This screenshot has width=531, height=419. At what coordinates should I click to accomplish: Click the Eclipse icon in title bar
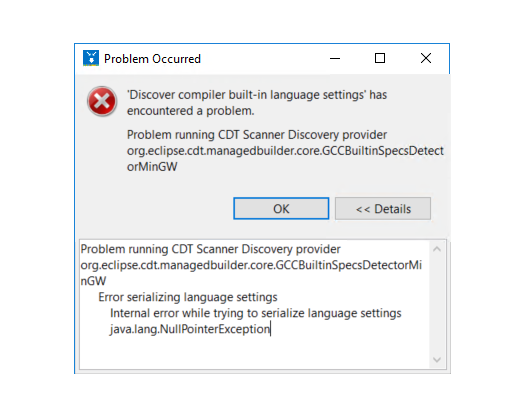pyautogui.click(x=91, y=58)
